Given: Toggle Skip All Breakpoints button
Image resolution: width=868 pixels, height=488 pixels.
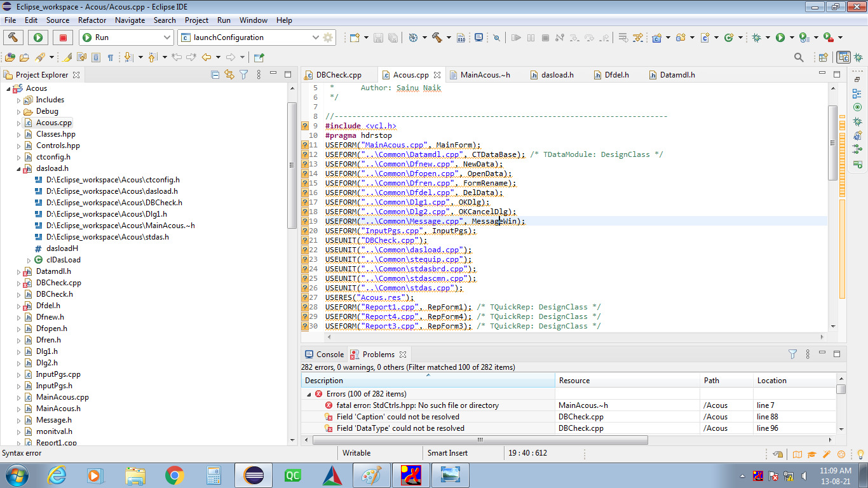Looking at the screenshot, I should (x=497, y=37).
